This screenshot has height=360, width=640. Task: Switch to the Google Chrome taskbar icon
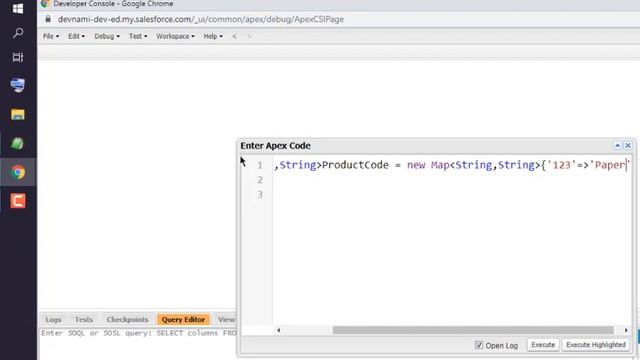[x=18, y=172]
